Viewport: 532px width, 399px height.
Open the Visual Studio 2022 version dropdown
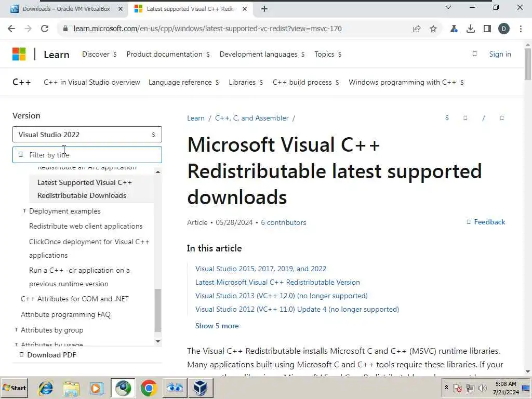click(87, 135)
